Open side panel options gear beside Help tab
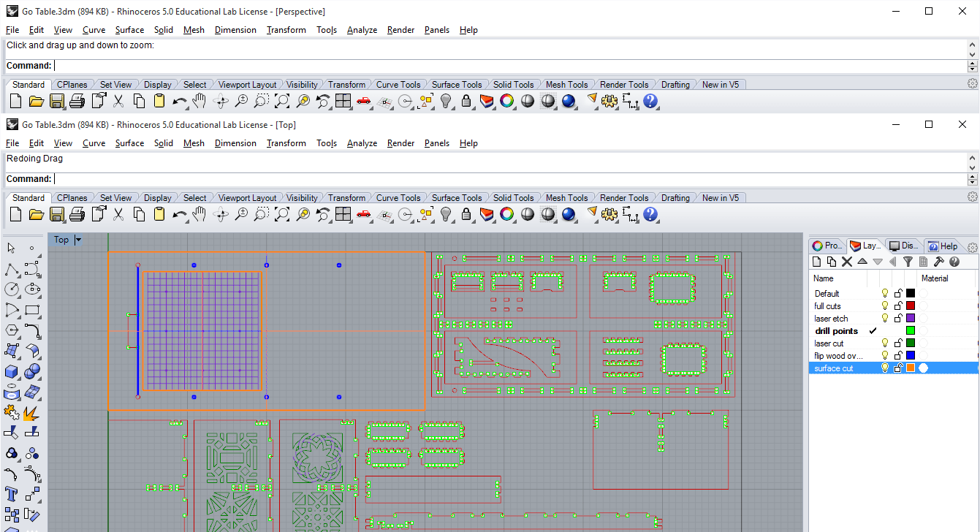 [x=972, y=247]
